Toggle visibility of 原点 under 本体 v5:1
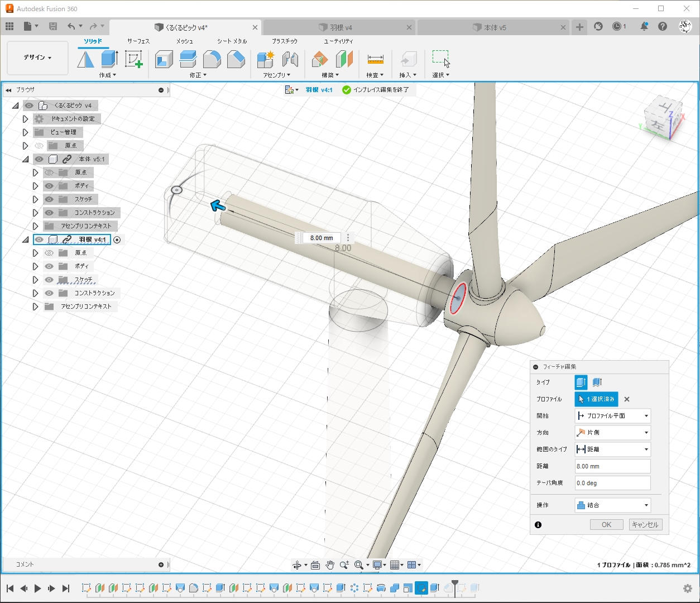Screen dimensions: 700x603 [49, 173]
